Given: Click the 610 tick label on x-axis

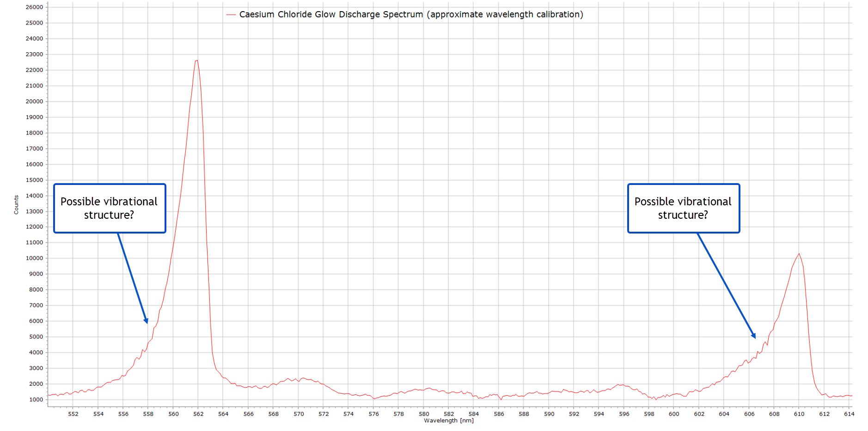Looking at the screenshot, I should (x=799, y=414).
